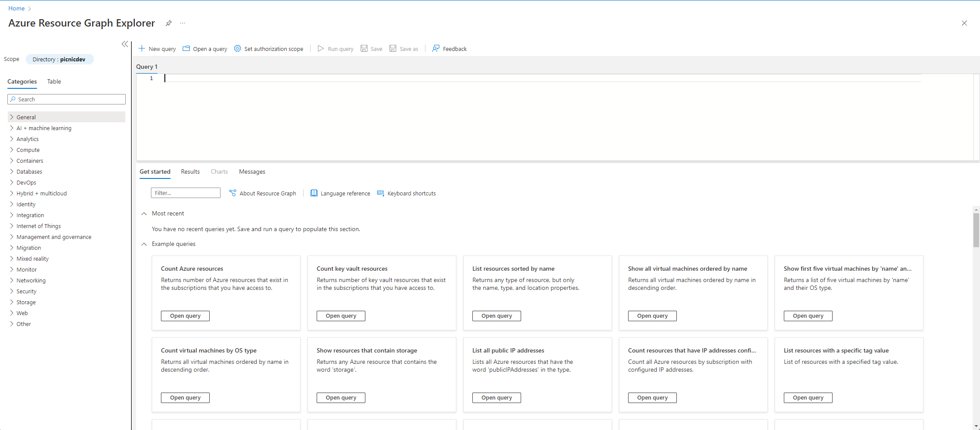The image size is (980, 430).
Task: Click the New query plus icon
Action: (x=142, y=48)
